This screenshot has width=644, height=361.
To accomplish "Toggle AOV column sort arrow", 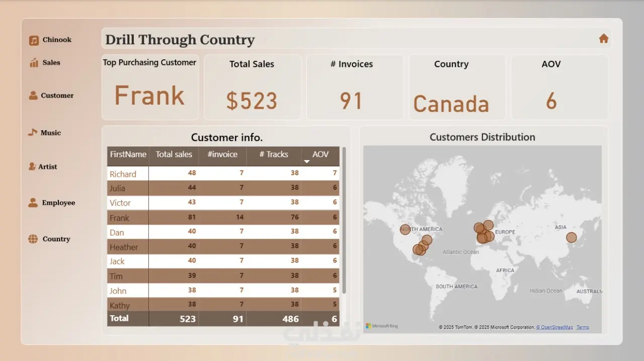I will [x=307, y=161].
